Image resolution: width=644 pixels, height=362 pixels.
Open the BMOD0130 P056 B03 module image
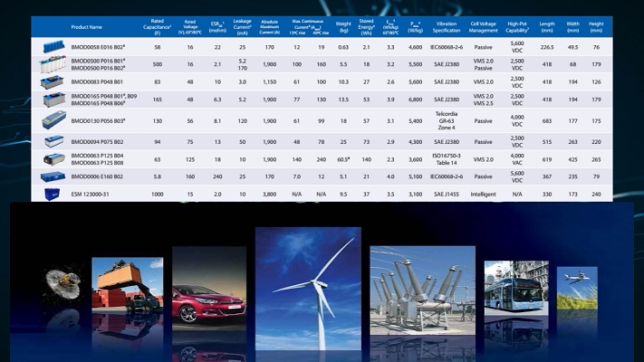click(53, 119)
